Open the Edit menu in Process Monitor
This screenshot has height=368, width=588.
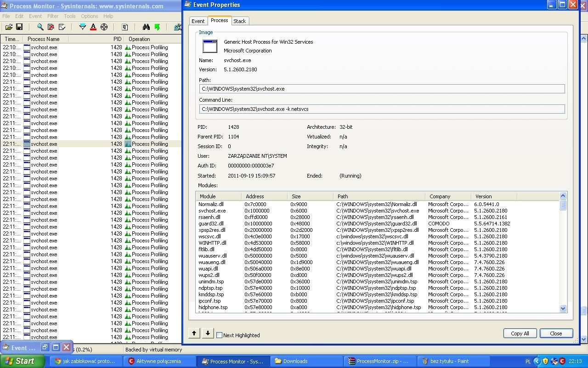click(x=19, y=16)
